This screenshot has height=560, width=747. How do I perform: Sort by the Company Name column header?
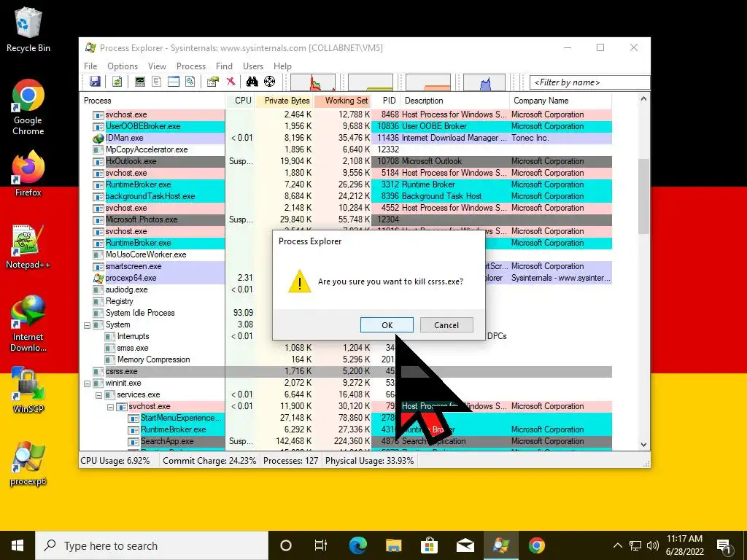click(561, 101)
